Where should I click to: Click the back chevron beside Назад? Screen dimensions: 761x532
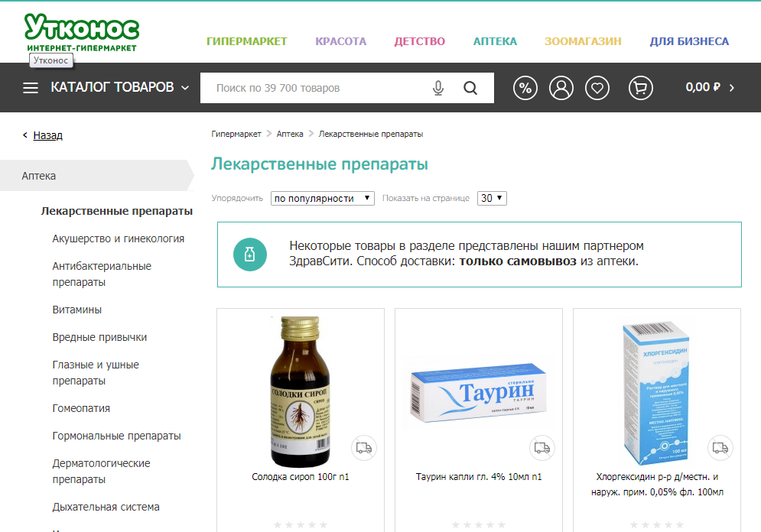coord(24,135)
